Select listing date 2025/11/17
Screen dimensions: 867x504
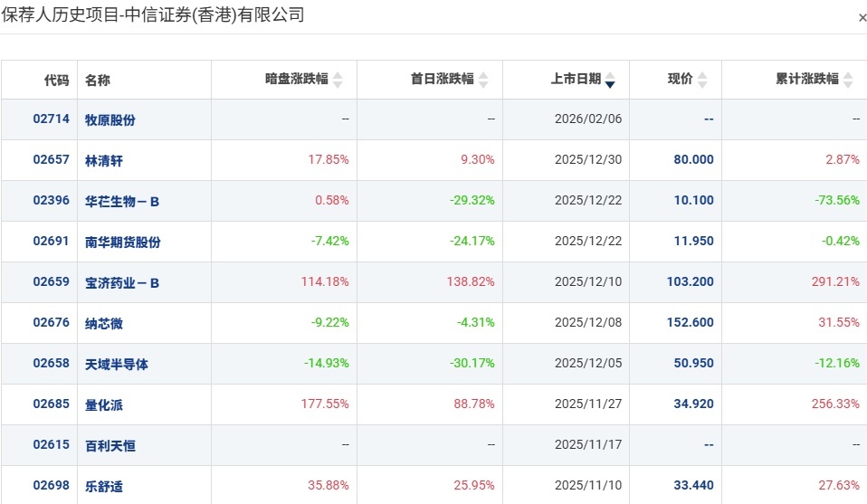[588, 445]
